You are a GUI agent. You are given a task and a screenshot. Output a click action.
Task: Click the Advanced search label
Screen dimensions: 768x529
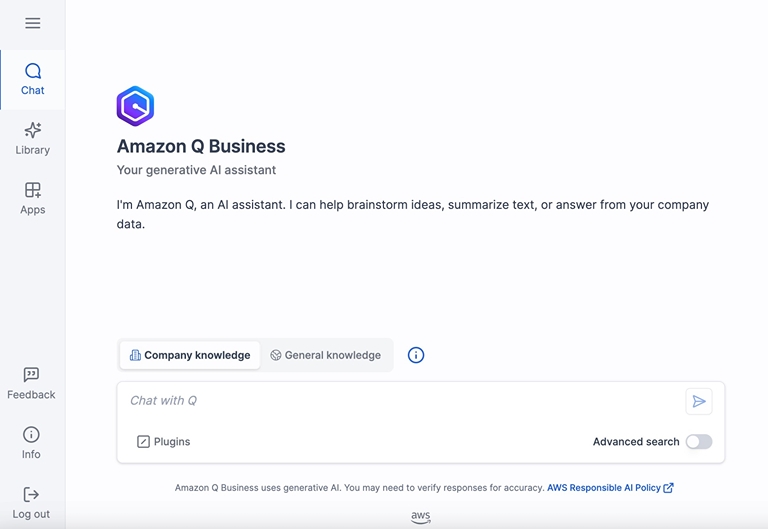636,442
